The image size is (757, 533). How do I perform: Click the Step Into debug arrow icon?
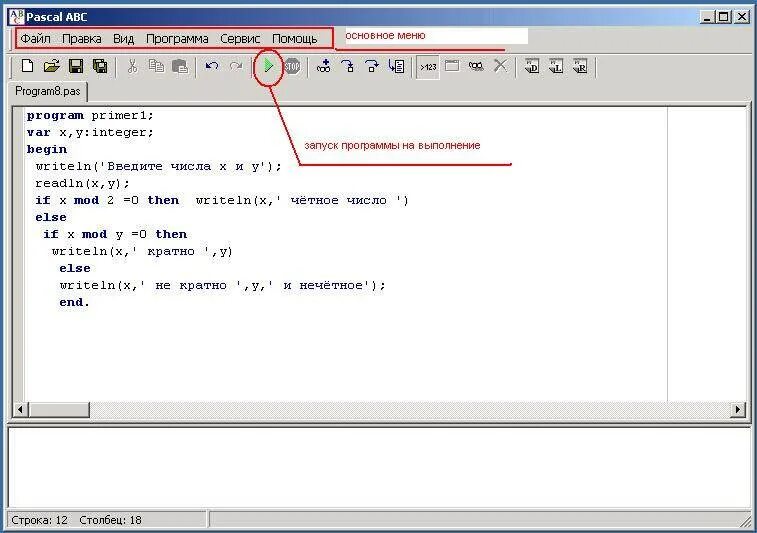(x=348, y=66)
